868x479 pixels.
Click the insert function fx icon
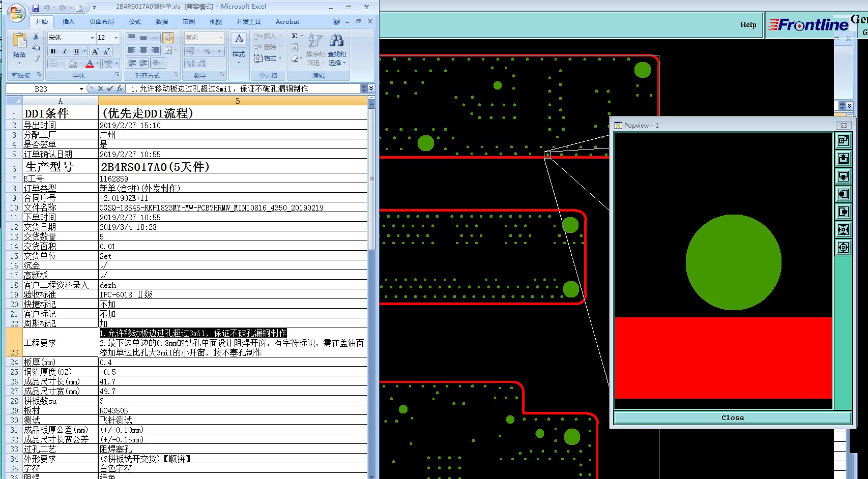click(x=120, y=88)
